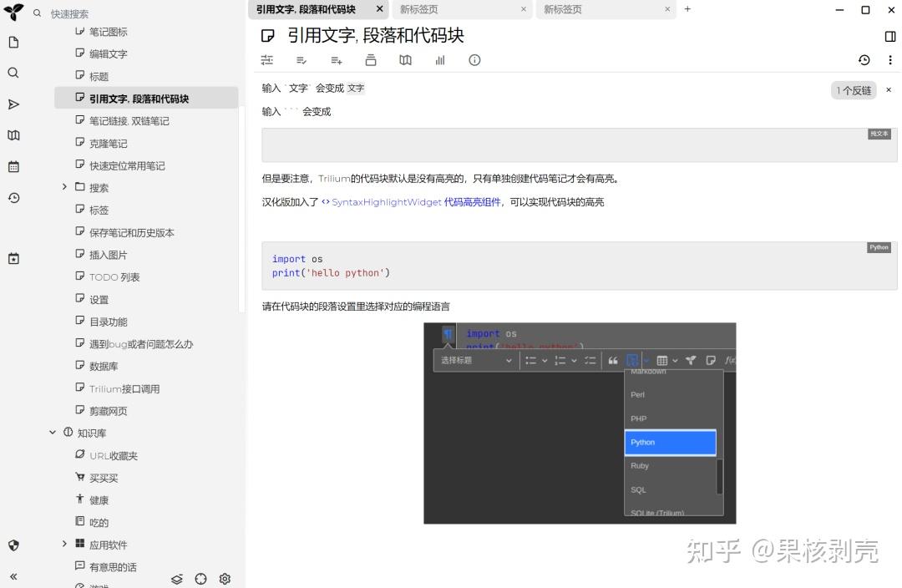Open global settings gear at sidebar bottom
902x588 pixels.
224,578
